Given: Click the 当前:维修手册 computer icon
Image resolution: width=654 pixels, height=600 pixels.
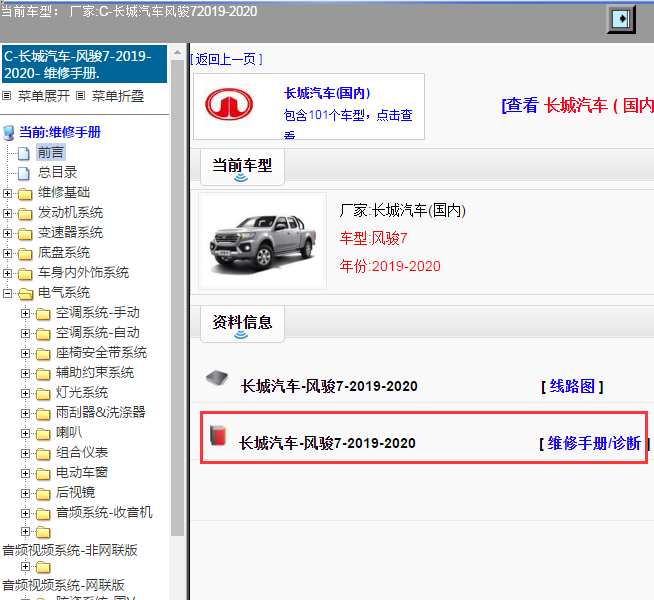Looking at the screenshot, I should click(x=9, y=133).
